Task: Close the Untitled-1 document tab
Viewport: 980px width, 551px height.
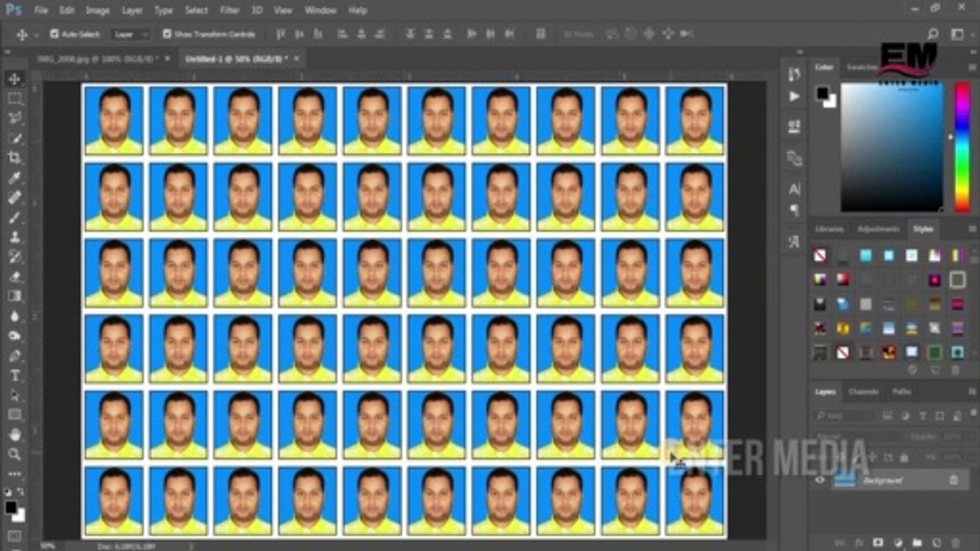Action: pos(296,58)
